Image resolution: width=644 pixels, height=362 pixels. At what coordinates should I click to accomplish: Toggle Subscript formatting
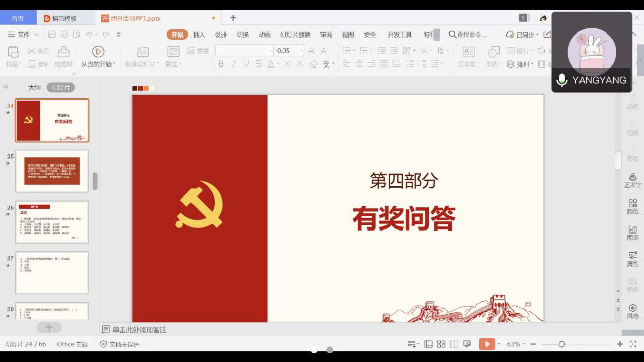(x=300, y=64)
